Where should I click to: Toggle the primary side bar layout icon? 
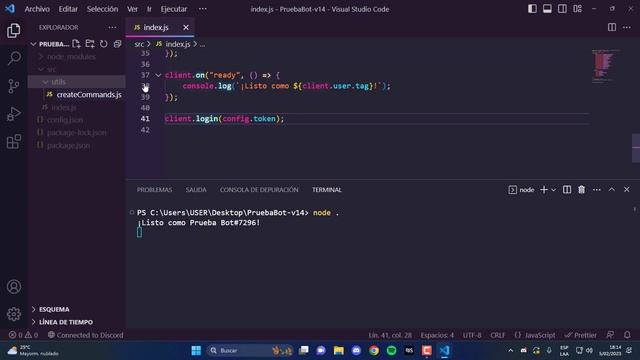tap(532, 9)
